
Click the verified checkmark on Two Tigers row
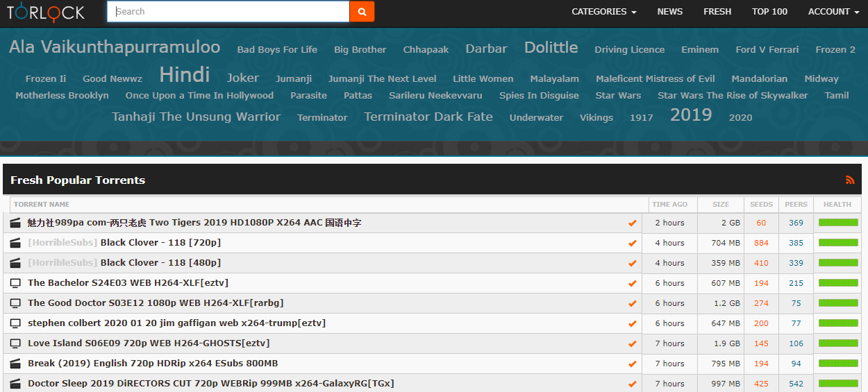point(632,223)
